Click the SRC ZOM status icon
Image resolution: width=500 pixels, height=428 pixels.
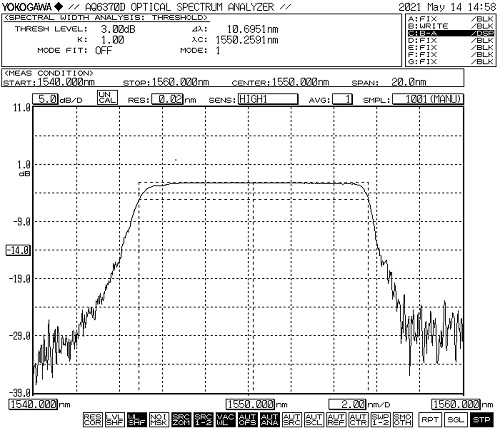[x=181, y=419]
